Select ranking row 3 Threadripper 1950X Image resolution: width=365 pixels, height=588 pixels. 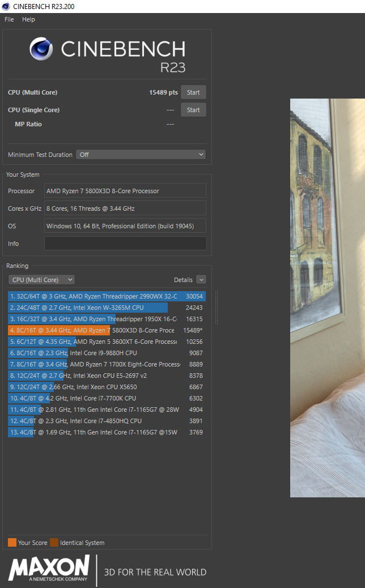107,319
